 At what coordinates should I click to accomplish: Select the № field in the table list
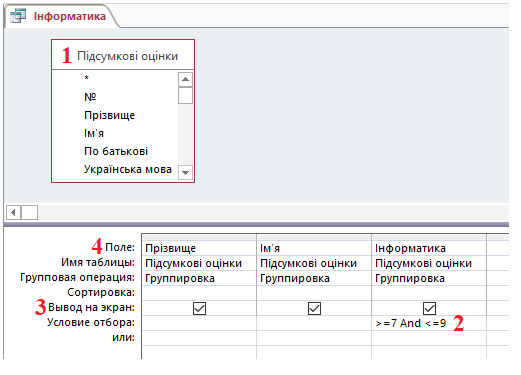tap(90, 97)
